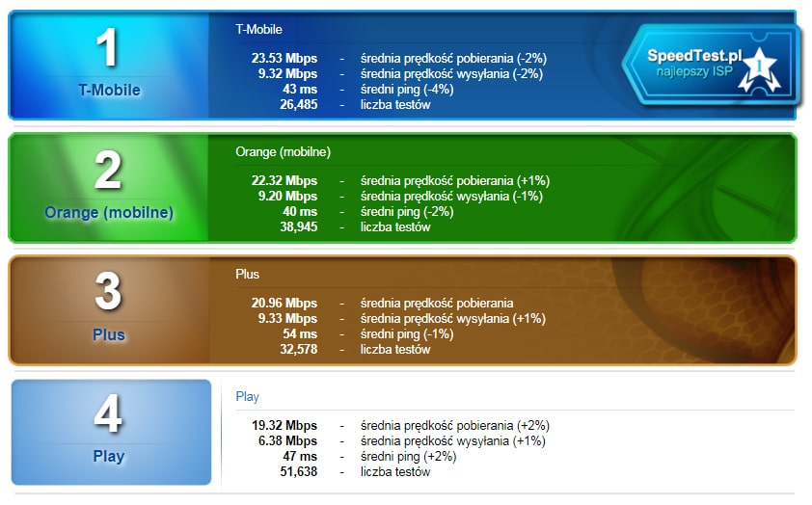The width and height of the screenshot is (812, 505).
Task: Click 'liczba testów' in the Play panel
Action: click(395, 472)
